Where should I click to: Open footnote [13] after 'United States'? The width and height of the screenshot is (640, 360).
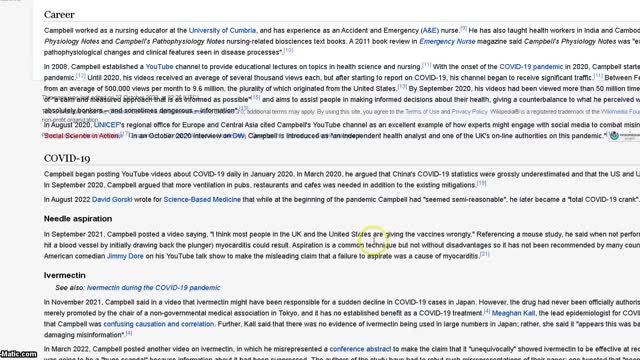(x=402, y=87)
